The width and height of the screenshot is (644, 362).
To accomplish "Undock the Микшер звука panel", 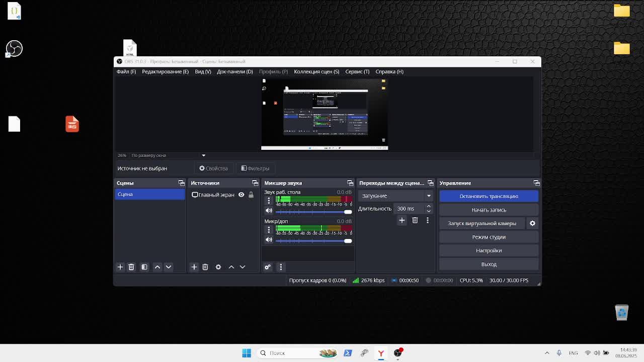I will click(x=350, y=183).
